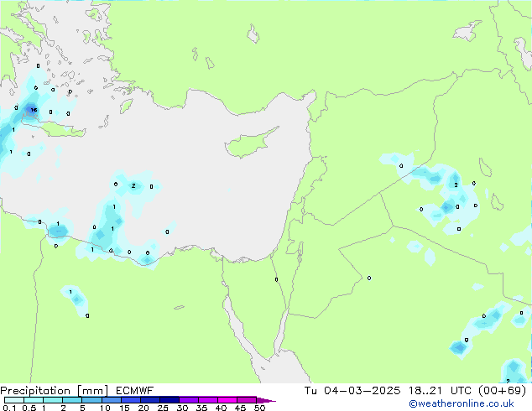The height and width of the screenshot is (411, 532).
Task: Click the '35' legend value
Action: pyautogui.click(x=201, y=408)
